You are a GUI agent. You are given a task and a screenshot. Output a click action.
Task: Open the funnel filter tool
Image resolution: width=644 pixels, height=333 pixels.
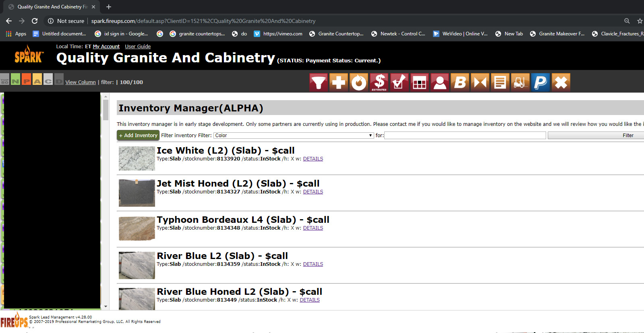(318, 82)
